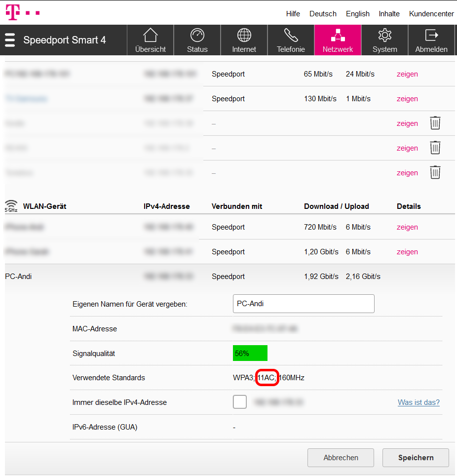Click the IPv6-Adresse (GUA) label
This screenshot has height=476, width=457.
105,427
